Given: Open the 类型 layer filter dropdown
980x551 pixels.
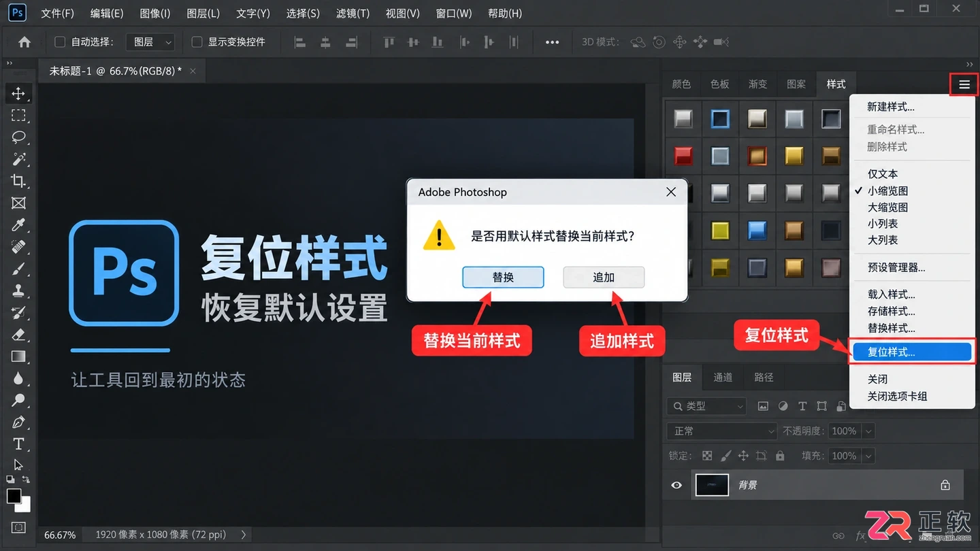Looking at the screenshot, I should click(707, 406).
